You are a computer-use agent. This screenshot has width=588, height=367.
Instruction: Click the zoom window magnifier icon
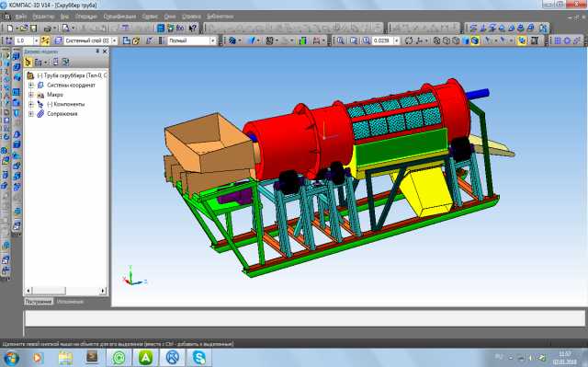point(341,40)
